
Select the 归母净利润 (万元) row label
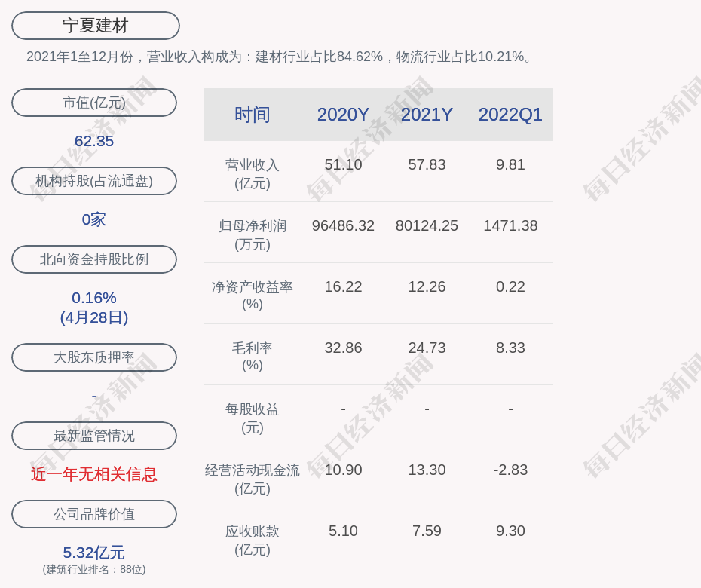(x=253, y=234)
